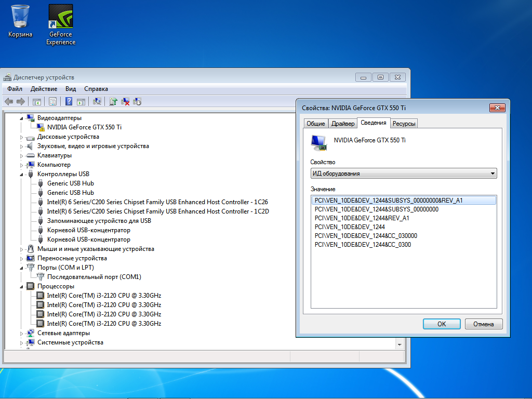Expand the Дисковые устройства node

click(x=21, y=137)
